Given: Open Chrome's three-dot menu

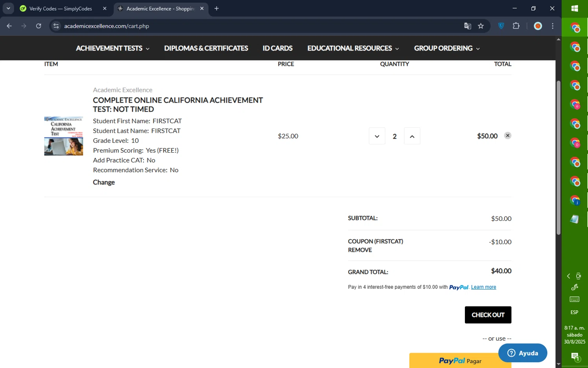Looking at the screenshot, I should [x=553, y=26].
